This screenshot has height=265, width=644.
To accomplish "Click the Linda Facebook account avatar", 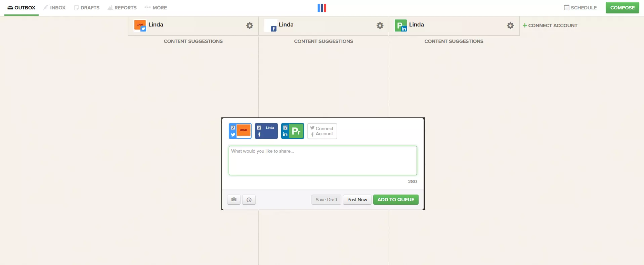I will [270, 25].
